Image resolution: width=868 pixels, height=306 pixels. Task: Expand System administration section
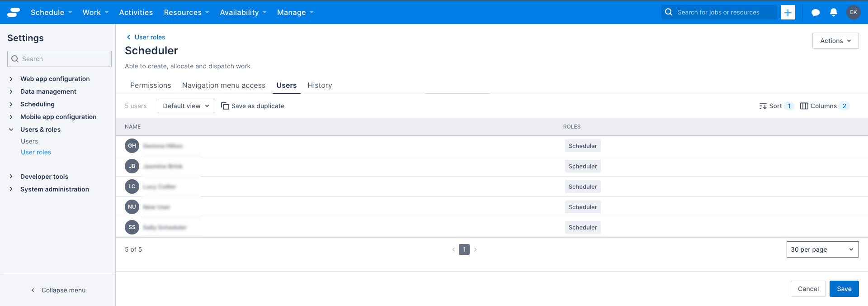(54, 189)
